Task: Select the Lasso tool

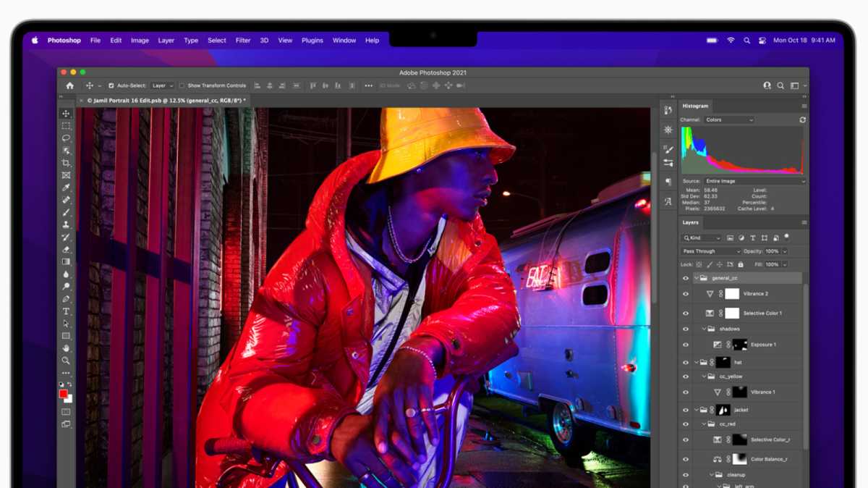Action: click(x=66, y=138)
